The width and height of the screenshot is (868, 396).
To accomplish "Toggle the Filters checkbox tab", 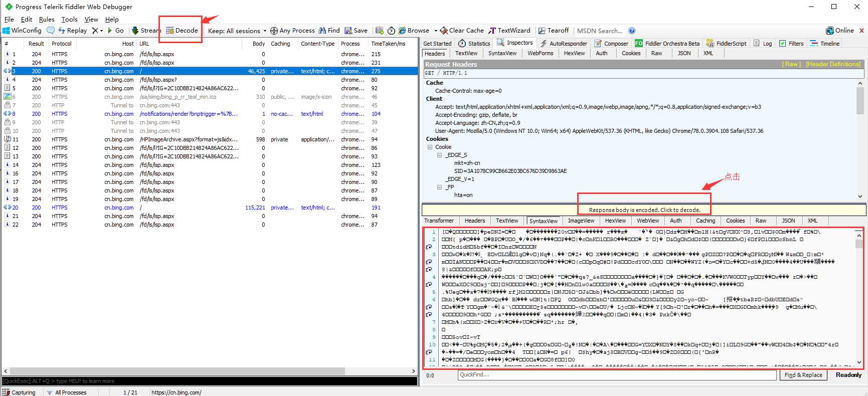I will pyautogui.click(x=791, y=44).
